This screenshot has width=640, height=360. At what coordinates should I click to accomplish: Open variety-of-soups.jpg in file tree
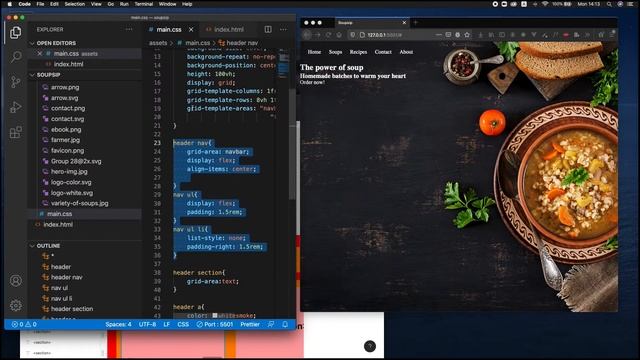pos(80,203)
